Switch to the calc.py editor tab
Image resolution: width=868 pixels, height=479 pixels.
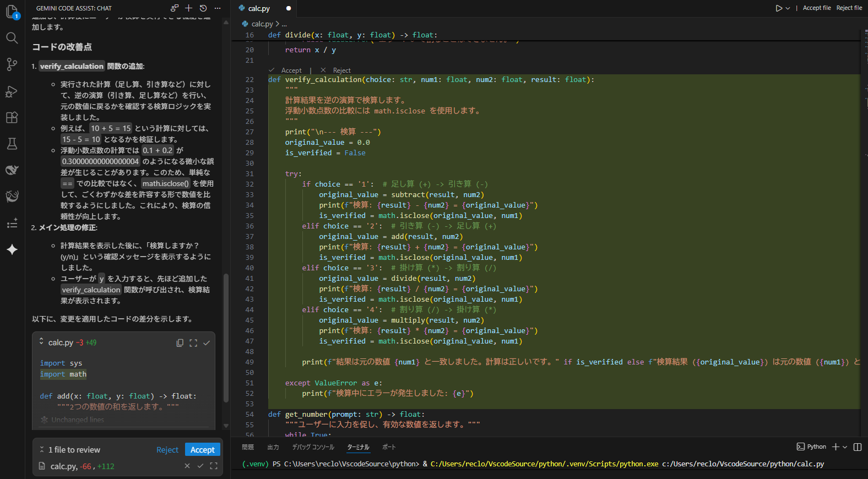[x=258, y=8]
